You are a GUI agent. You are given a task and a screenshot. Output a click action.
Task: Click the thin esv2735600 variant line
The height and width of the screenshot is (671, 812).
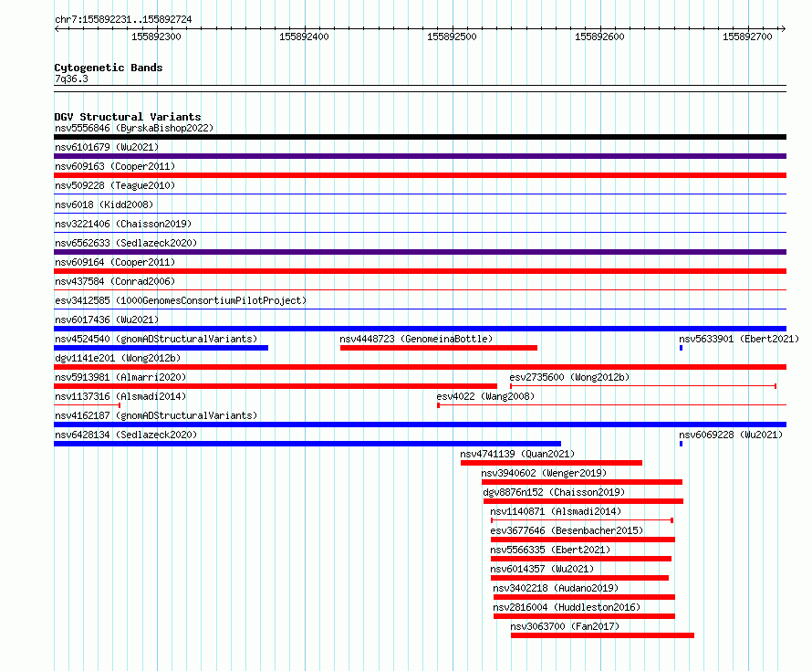click(x=643, y=386)
